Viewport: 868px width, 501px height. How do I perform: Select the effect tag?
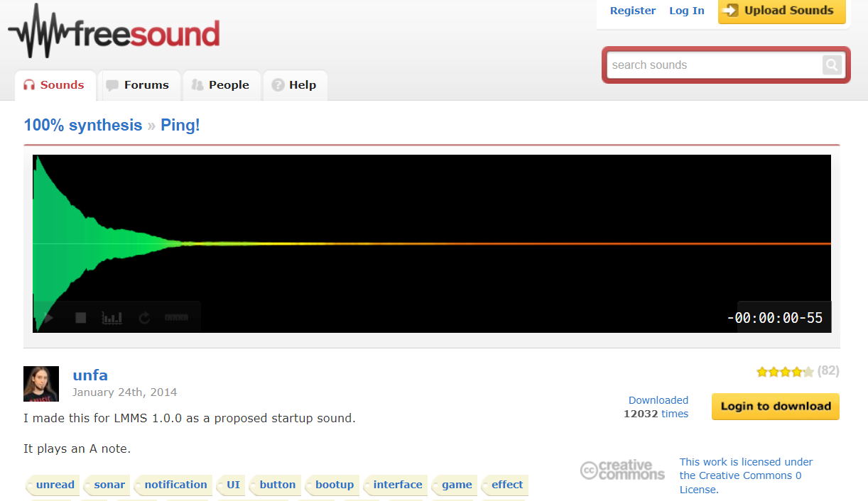506,485
